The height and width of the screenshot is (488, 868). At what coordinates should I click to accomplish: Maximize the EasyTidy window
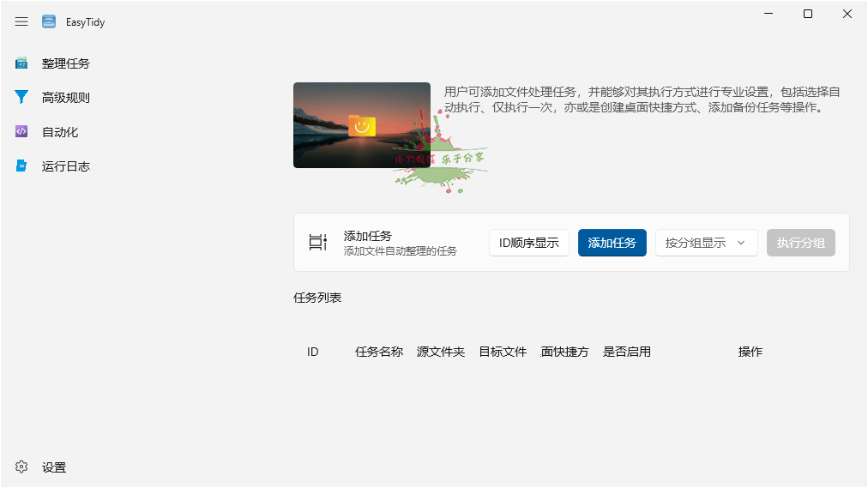tap(807, 14)
